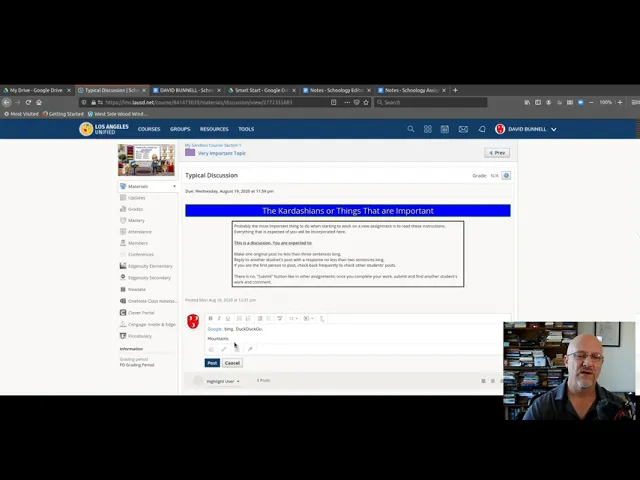This screenshot has height=480, width=640.
Task: Open Attendance in the course sidebar
Action: click(x=140, y=232)
